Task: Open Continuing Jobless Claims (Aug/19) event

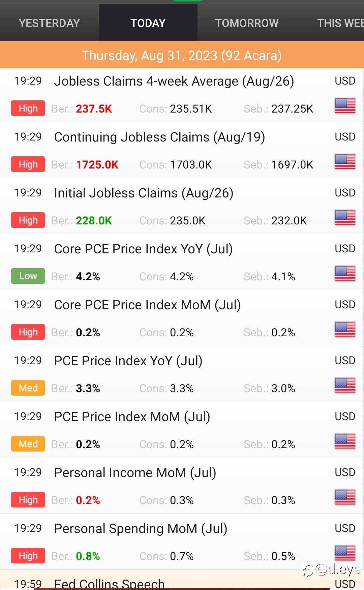Action: 159,137
